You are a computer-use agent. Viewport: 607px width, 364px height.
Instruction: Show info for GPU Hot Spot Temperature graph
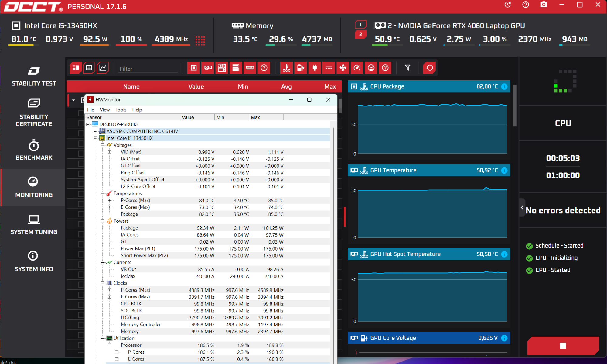pyautogui.click(x=504, y=254)
